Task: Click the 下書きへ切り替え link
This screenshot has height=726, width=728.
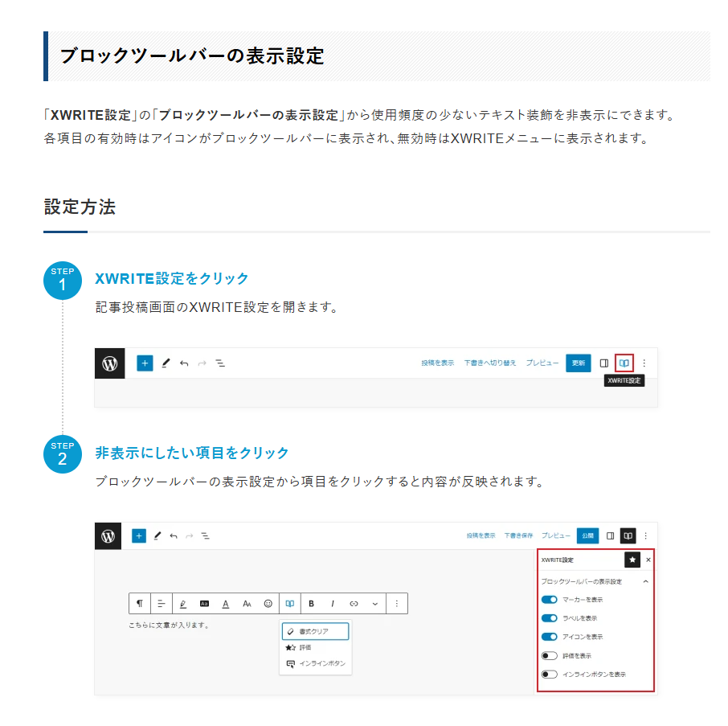Action: click(x=490, y=363)
